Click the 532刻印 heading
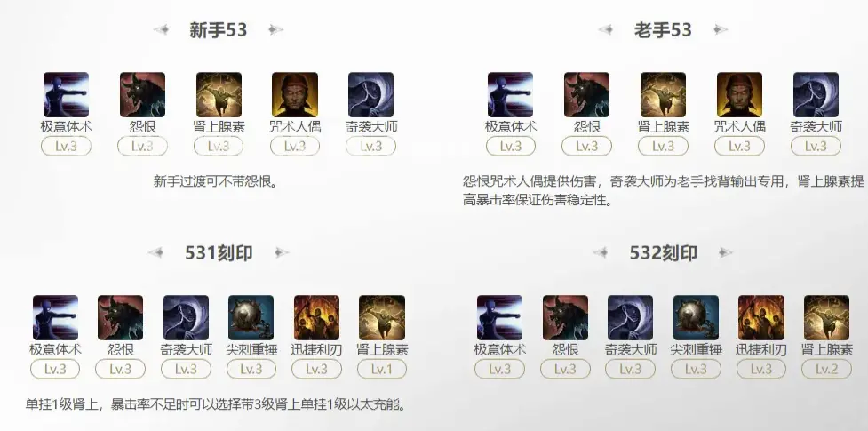 pyautogui.click(x=663, y=253)
